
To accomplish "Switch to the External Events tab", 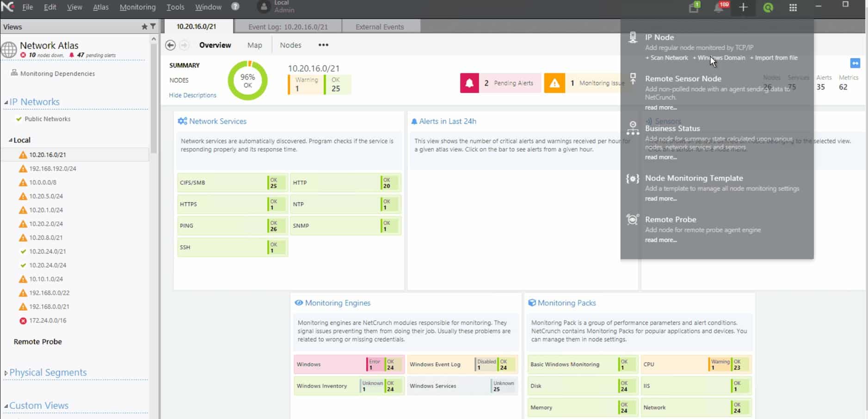I will tap(380, 26).
